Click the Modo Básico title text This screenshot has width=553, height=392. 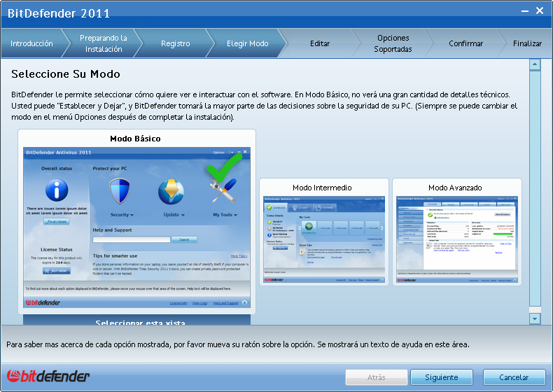(135, 139)
